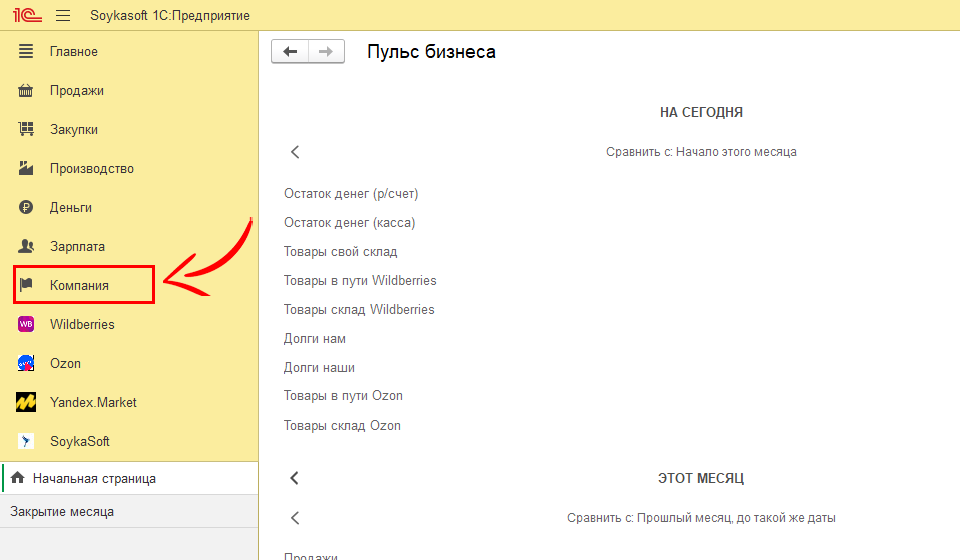Select the Компания menu section
The width and height of the screenshot is (960, 560).
coord(79,286)
